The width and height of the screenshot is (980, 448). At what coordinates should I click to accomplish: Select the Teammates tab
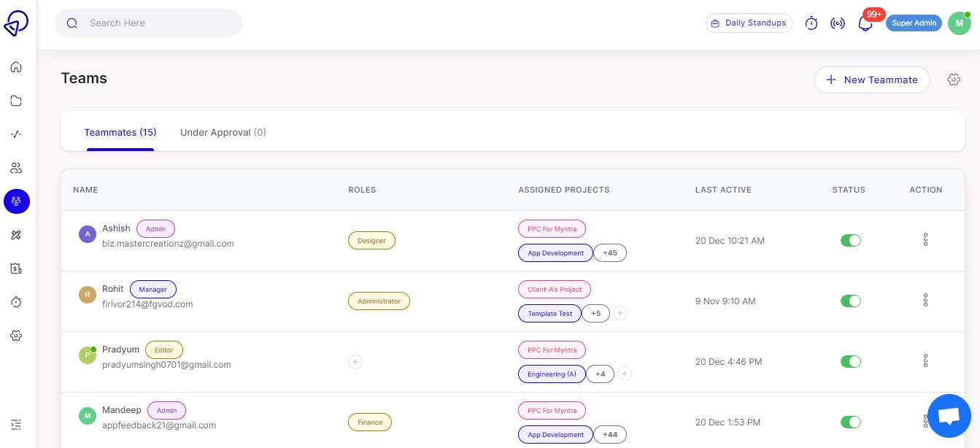[x=120, y=132]
